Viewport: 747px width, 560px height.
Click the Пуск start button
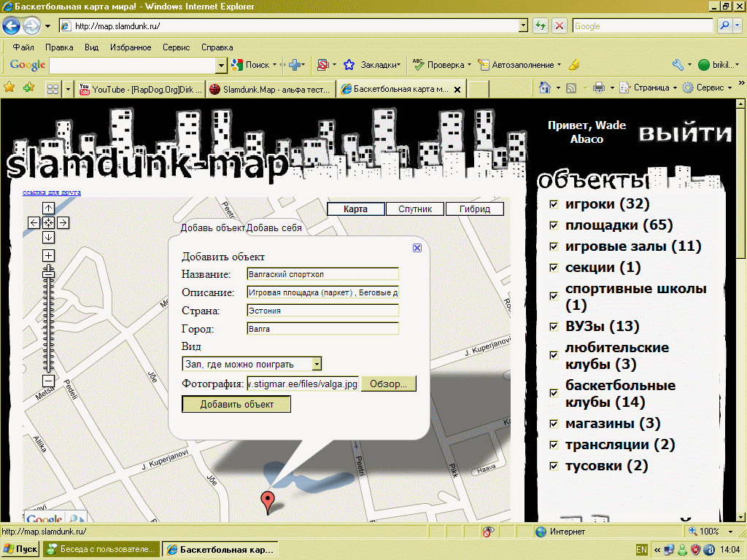(20, 549)
